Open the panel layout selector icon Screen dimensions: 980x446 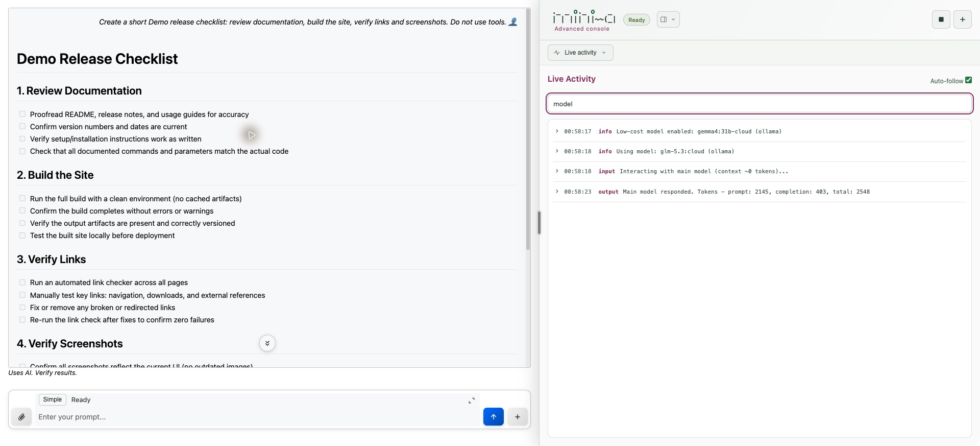pyautogui.click(x=668, y=19)
